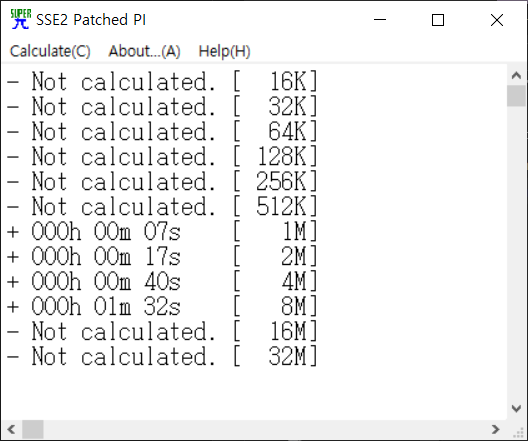The height and width of the screenshot is (441, 528).
Task: Click the horizontal scrollbar thumb
Action: 33,429
